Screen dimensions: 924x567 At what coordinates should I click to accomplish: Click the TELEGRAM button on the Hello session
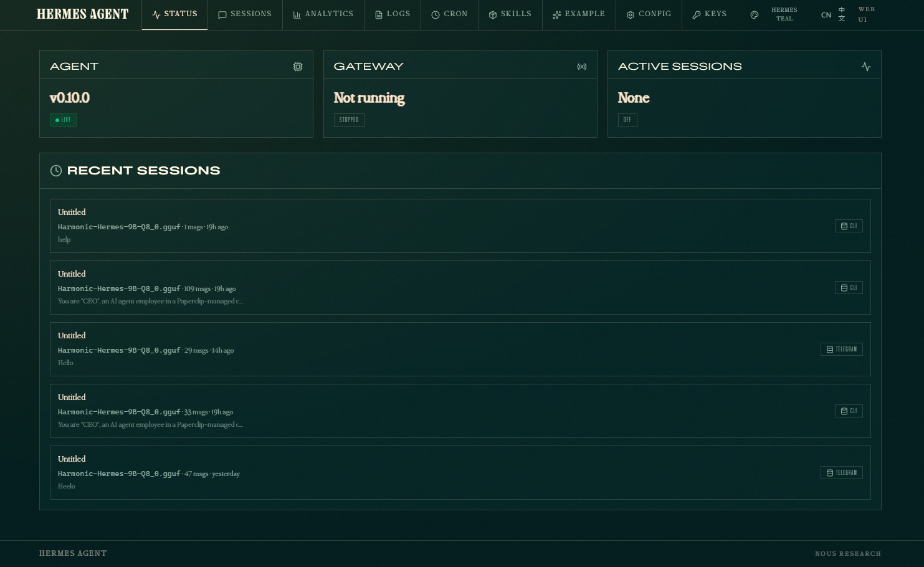[841, 349]
